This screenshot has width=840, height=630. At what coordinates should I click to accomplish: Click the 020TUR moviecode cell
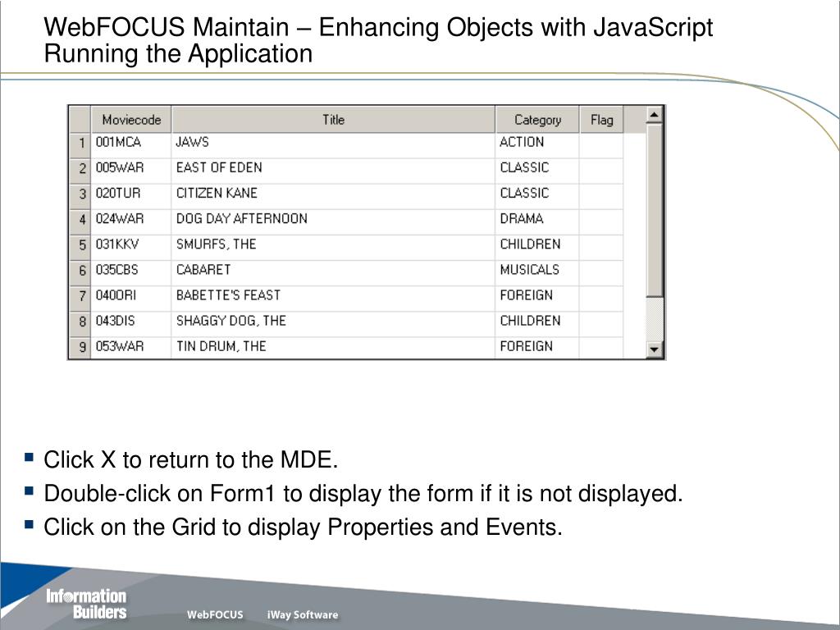coord(131,196)
